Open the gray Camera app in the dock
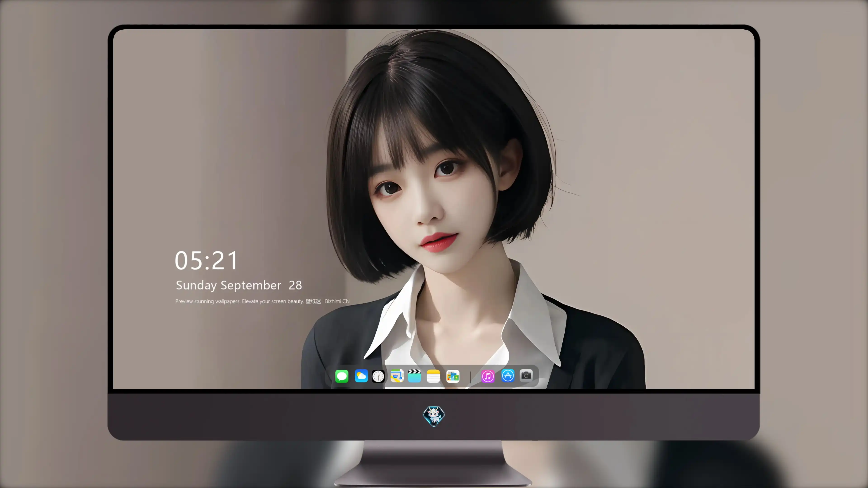Image resolution: width=868 pixels, height=488 pixels. point(526,375)
